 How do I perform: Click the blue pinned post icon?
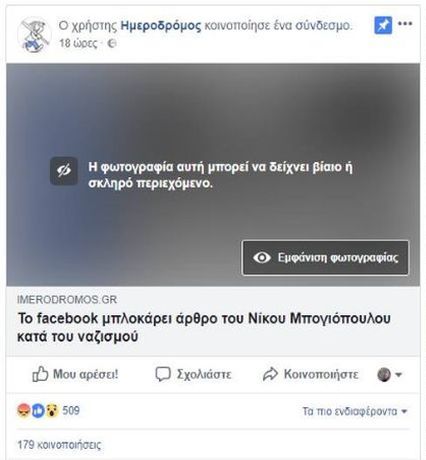click(383, 25)
